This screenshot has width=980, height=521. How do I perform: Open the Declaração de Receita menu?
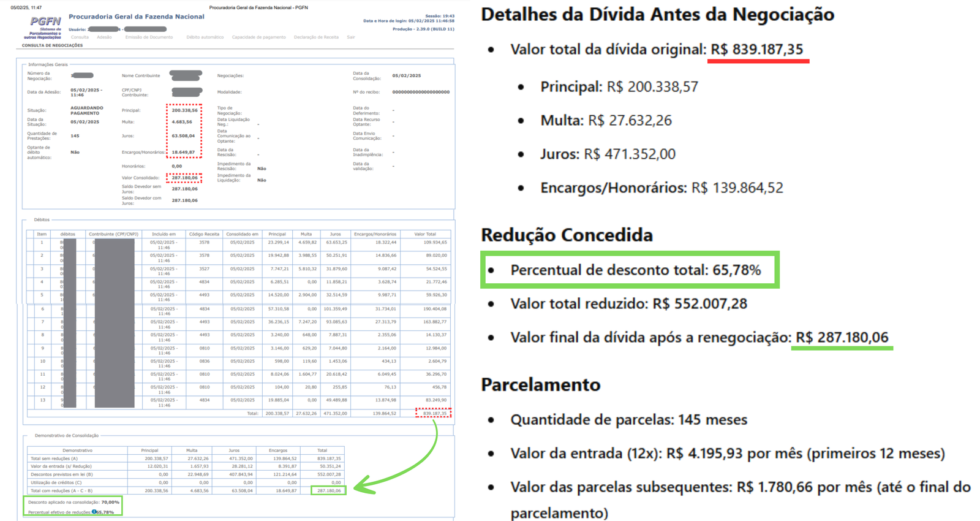tap(316, 37)
